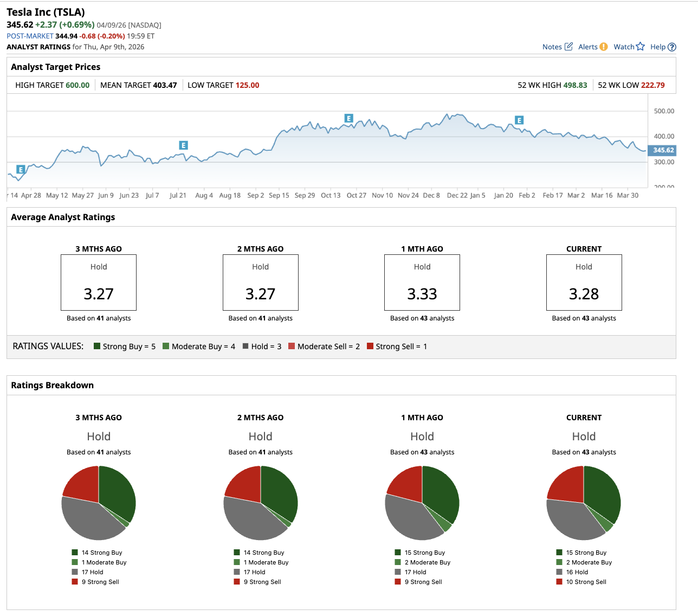Click the Current ratings breakdown pie chart
The image size is (698, 616).
(x=584, y=503)
